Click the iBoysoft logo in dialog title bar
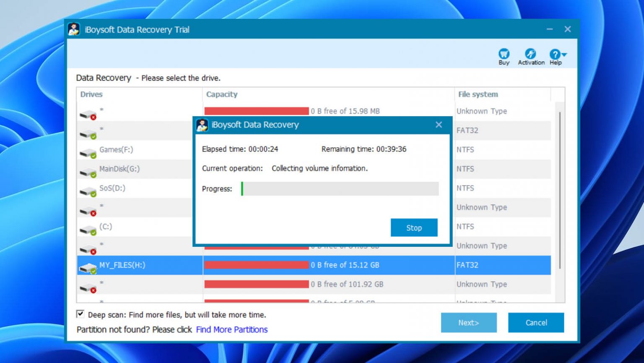 coord(202,125)
